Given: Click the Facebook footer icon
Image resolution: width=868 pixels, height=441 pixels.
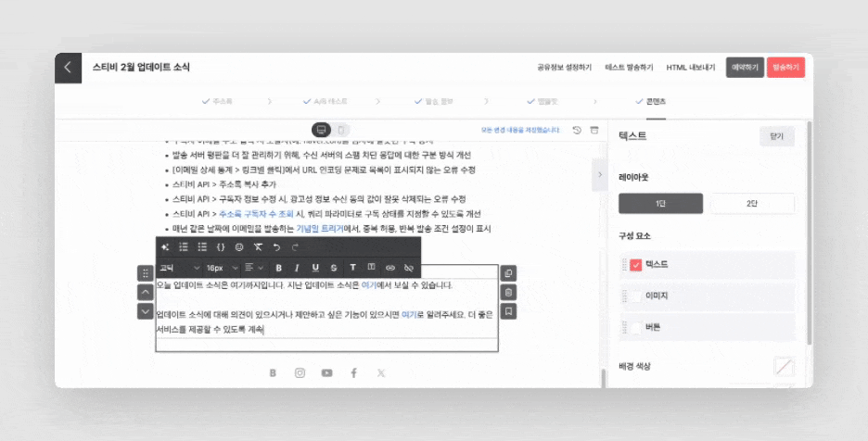Looking at the screenshot, I should (353, 373).
